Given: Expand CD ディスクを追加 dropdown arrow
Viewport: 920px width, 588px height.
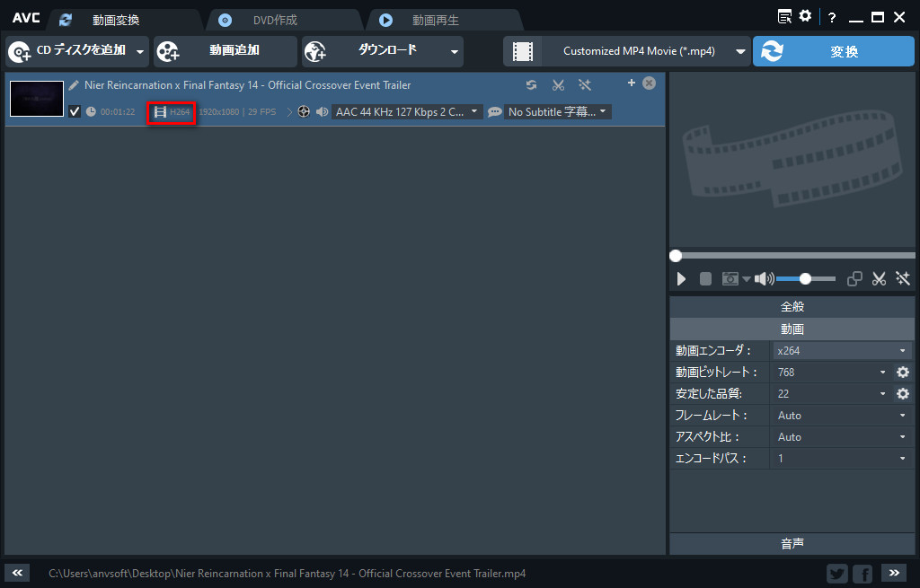Looking at the screenshot, I should point(140,51).
